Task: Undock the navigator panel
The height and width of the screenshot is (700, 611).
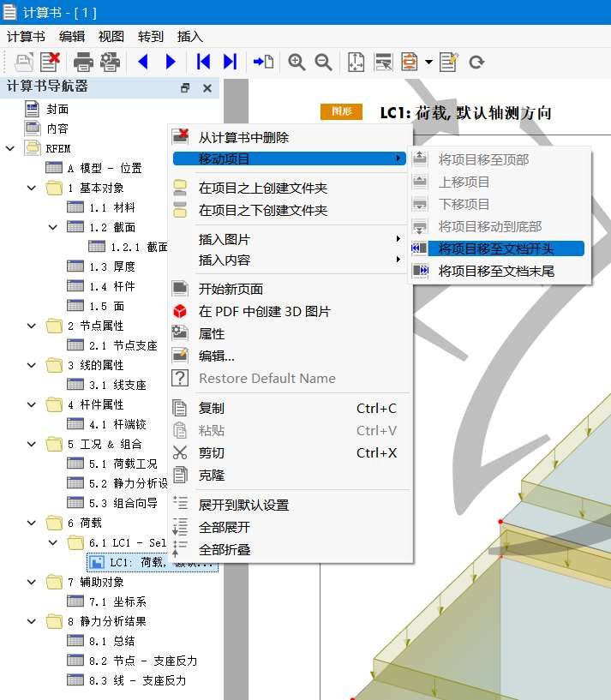Action: [x=185, y=88]
